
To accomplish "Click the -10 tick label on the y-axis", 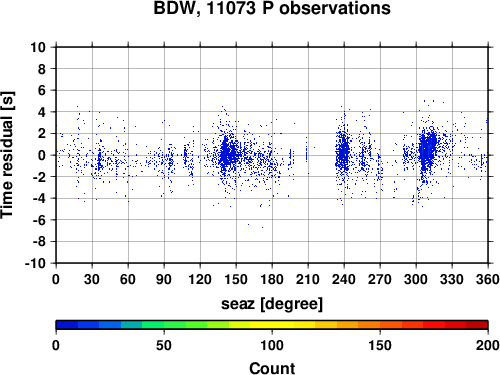I will (x=35, y=263).
